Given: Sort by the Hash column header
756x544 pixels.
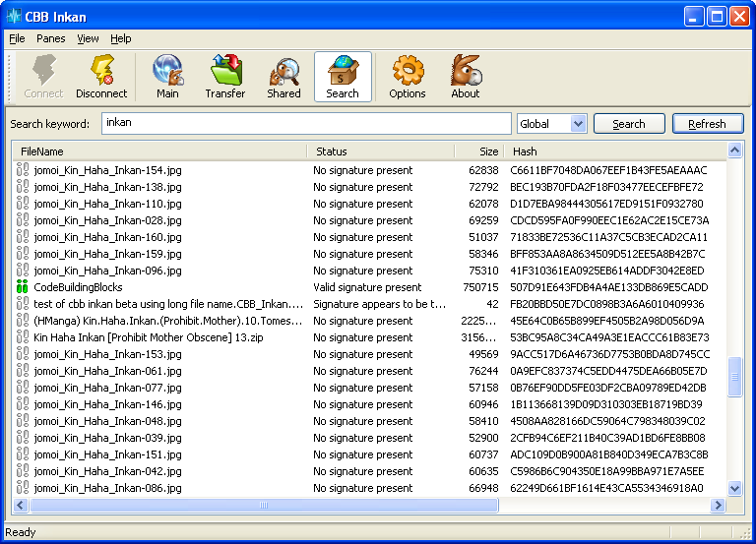Looking at the screenshot, I should pos(615,151).
